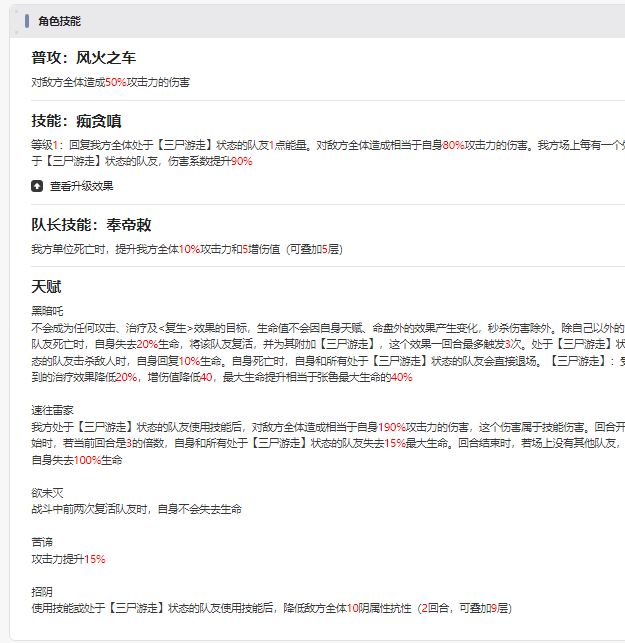Click the 50% value in normal attack description
Viewport: 625px width, 643px height.
point(116,82)
